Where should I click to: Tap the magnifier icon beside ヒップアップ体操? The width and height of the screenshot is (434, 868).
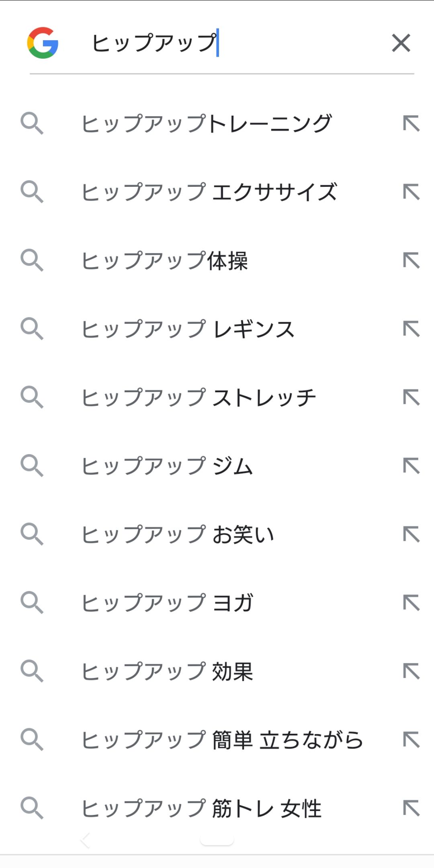click(x=32, y=260)
